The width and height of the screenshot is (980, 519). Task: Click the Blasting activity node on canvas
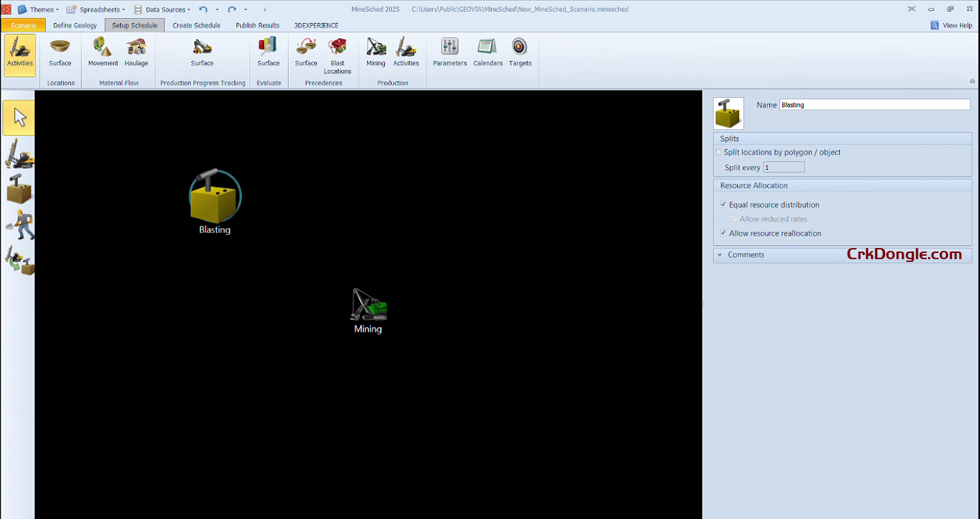coord(215,197)
